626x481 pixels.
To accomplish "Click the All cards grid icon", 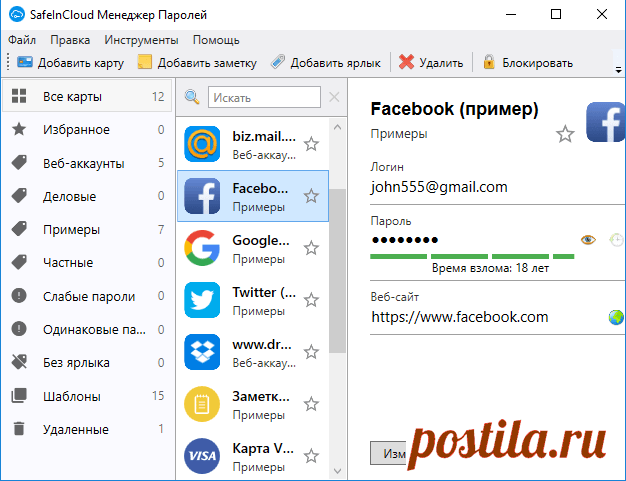I will (19, 96).
